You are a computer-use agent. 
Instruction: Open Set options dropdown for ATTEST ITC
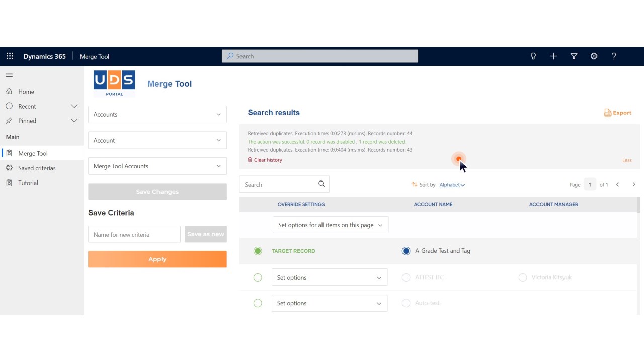coord(330,277)
